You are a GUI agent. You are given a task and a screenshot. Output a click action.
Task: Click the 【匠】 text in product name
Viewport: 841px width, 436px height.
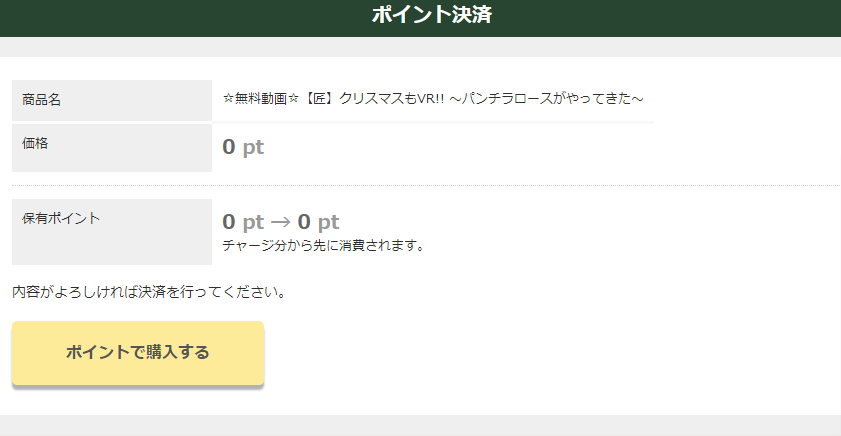(x=319, y=99)
